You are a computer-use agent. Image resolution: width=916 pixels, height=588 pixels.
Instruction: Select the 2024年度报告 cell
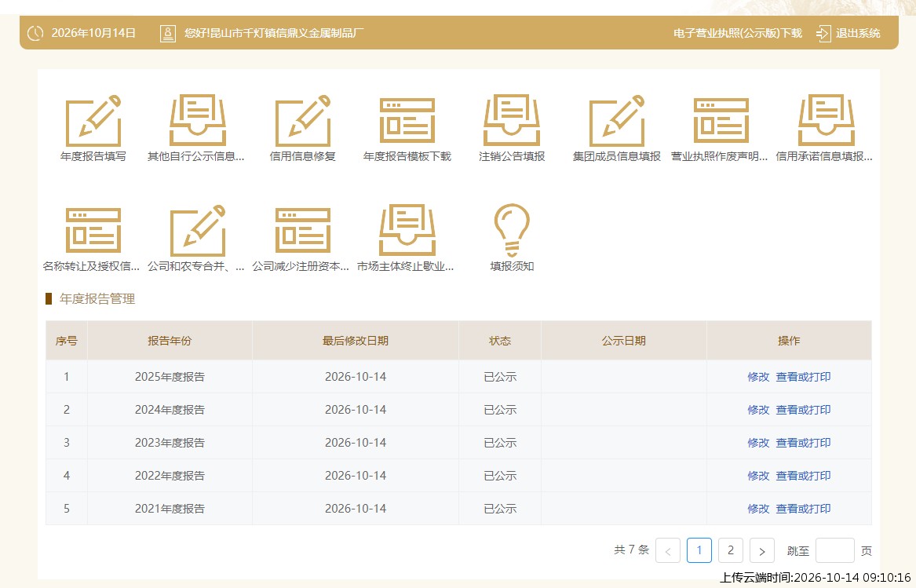170,410
